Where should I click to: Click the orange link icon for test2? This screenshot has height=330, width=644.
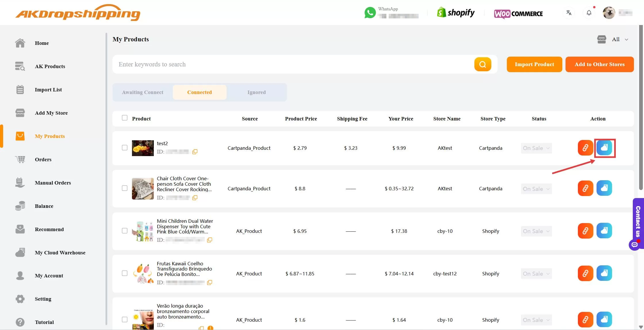(x=585, y=148)
